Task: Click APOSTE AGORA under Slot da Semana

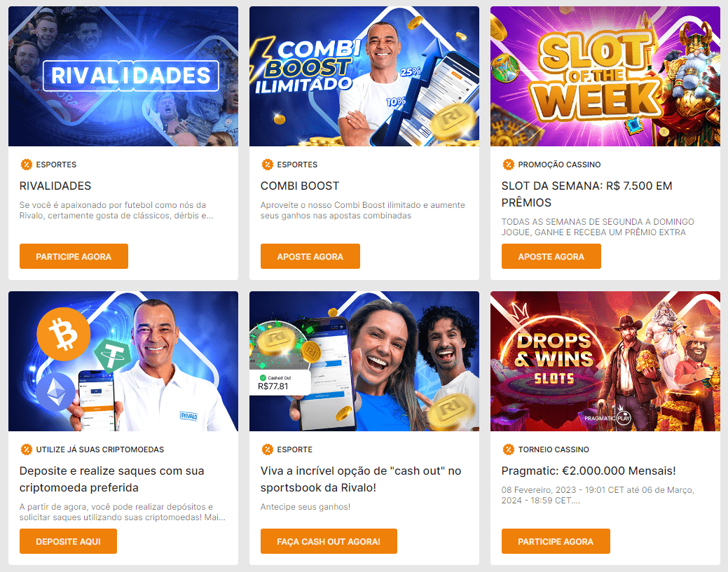Action: coord(551,256)
